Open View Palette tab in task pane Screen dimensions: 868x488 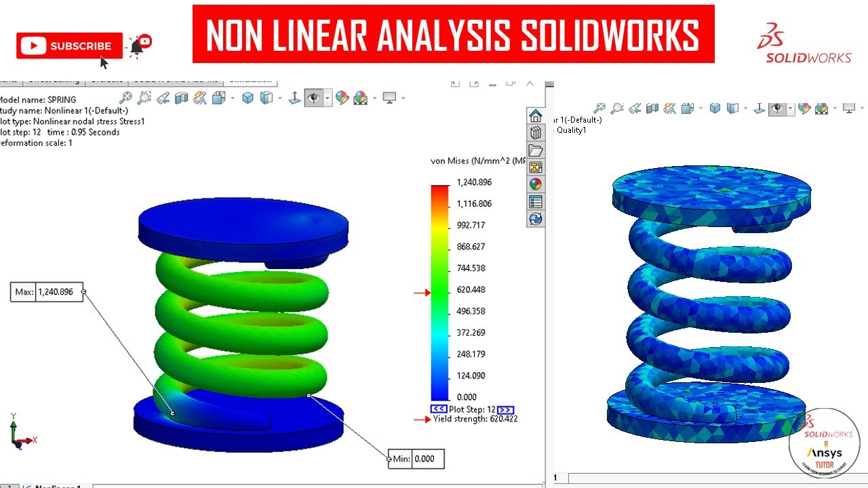[536, 167]
